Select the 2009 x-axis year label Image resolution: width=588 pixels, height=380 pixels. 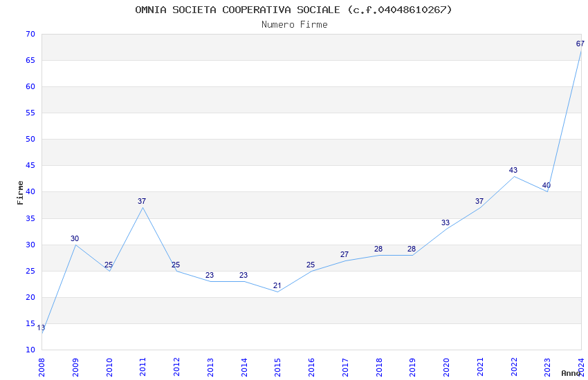pyautogui.click(x=75, y=366)
